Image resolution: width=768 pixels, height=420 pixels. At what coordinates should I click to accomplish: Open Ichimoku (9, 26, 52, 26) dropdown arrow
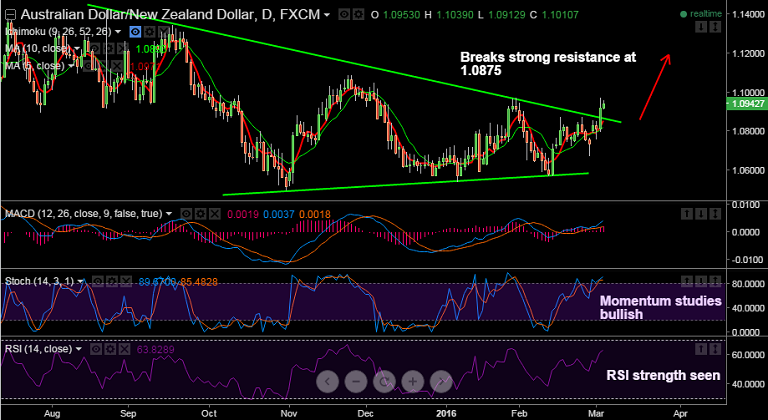click(118, 31)
